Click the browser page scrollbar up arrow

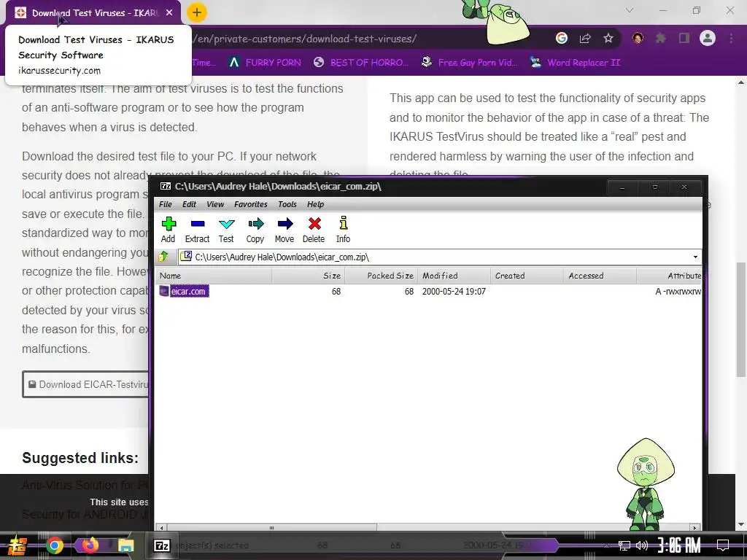[x=741, y=82]
